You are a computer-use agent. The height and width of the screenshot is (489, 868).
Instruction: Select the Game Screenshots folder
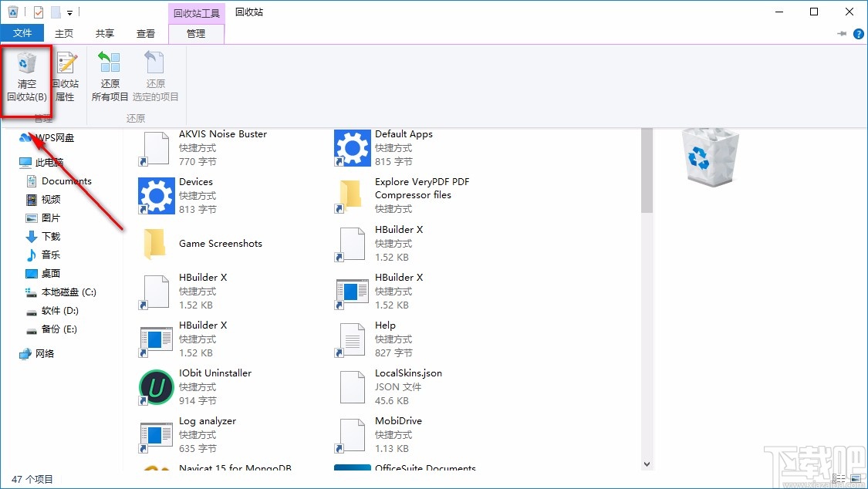(154, 243)
